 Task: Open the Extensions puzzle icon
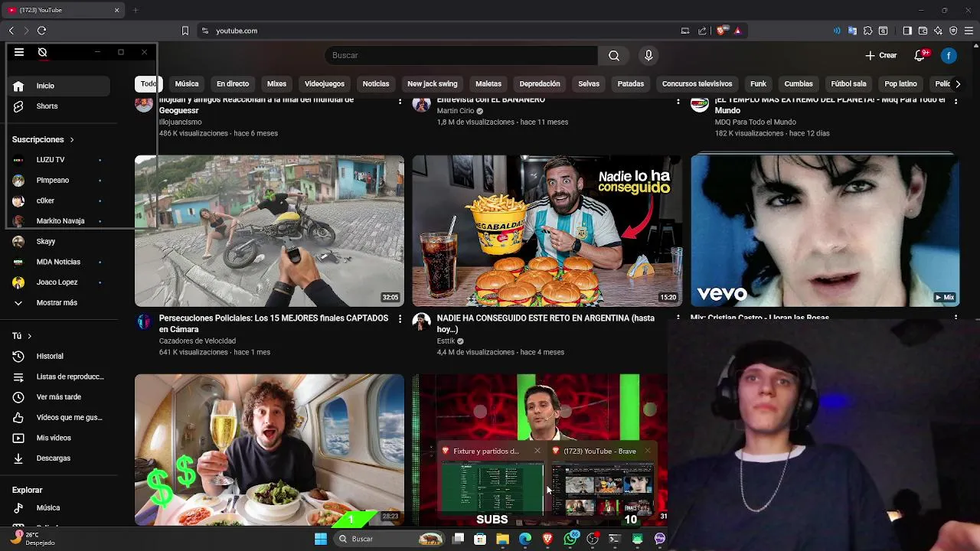867,31
